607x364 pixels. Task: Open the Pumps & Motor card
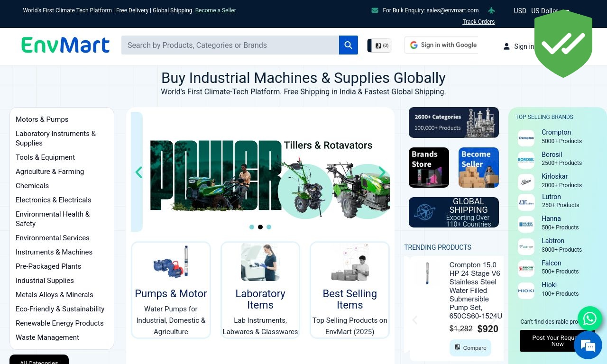tap(171, 290)
